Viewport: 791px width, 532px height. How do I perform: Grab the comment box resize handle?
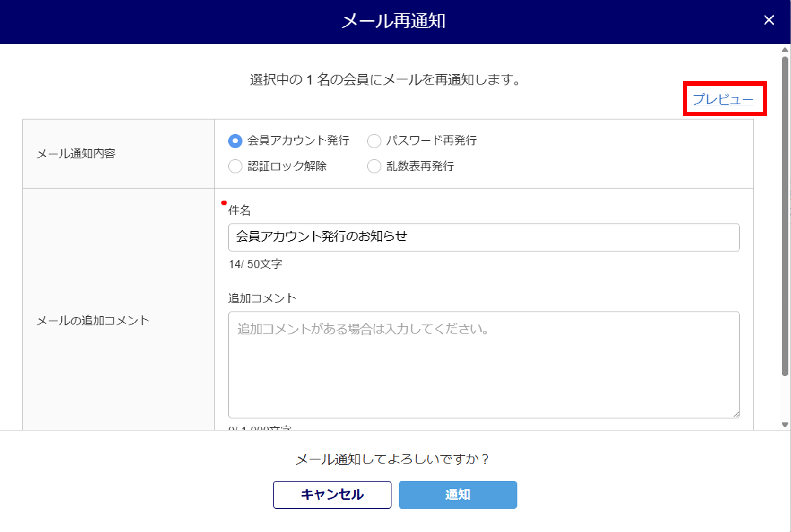[736, 414]
